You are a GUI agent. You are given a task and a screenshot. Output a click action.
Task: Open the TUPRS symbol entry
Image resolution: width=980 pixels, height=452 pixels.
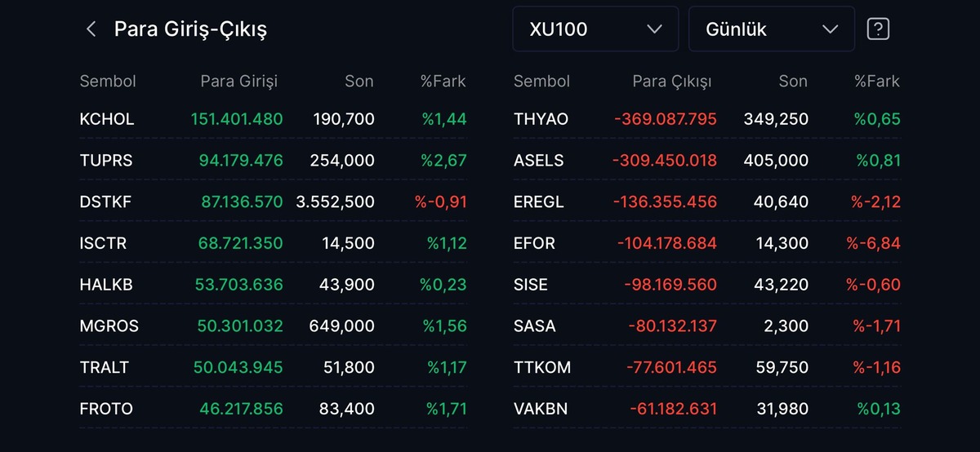[106, 161]
